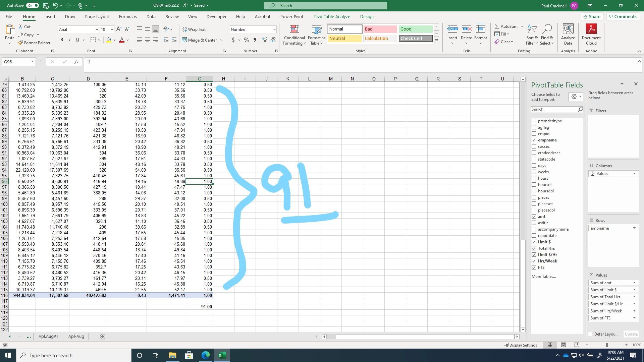Click the Share button

[592, 16]
